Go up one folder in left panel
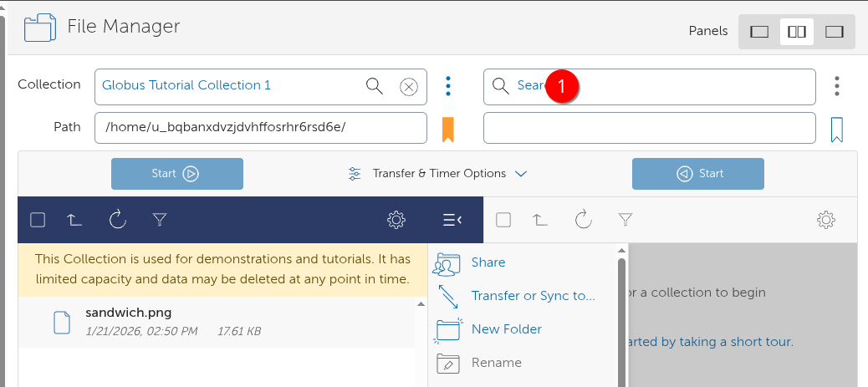The width and height of the screenshot is (868, 387). [75, 220]
